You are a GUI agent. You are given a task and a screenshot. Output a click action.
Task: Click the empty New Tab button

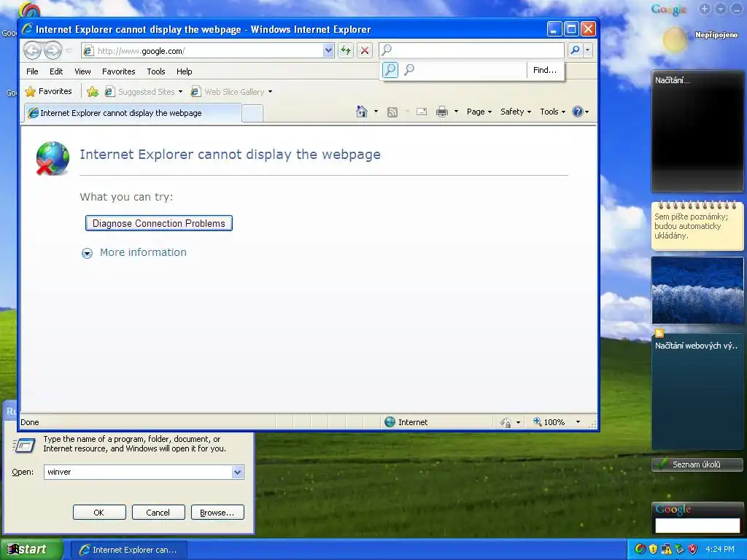click(252, 113)
